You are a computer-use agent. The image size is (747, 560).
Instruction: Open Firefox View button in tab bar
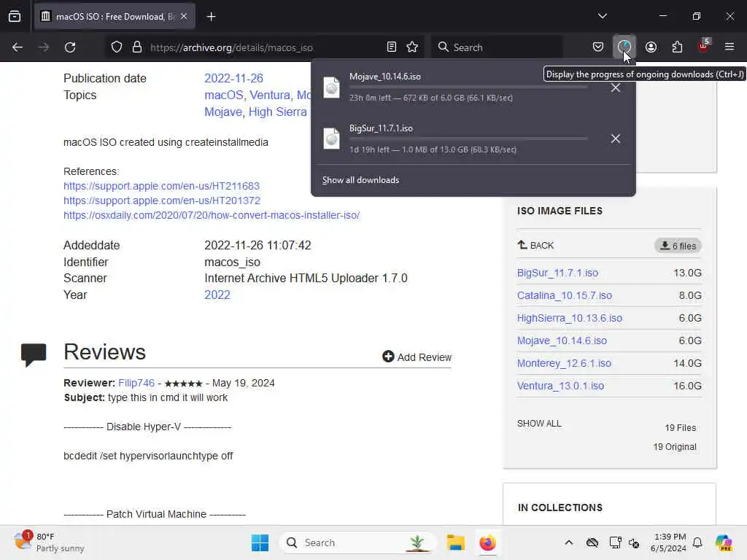[x=15, y=17]
